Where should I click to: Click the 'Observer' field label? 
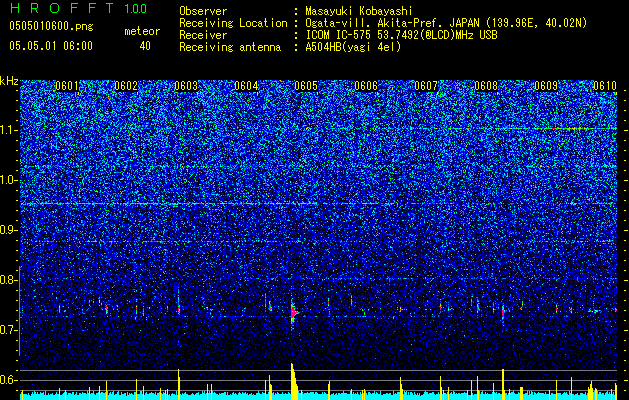203,11
